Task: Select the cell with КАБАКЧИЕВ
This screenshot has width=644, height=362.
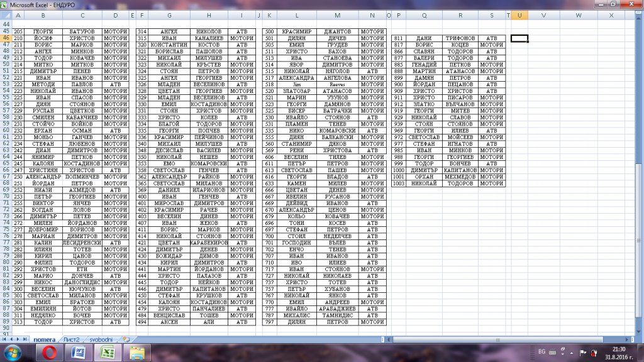Action: tap(82, 118)
